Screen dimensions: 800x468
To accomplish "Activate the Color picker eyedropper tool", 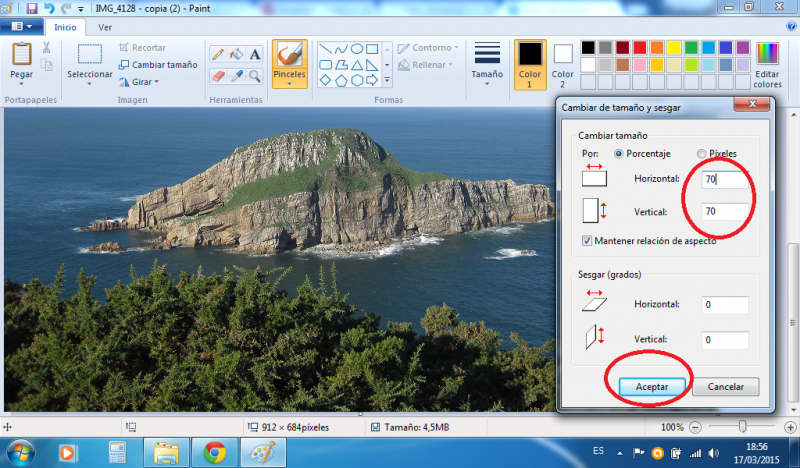I will (x=237, y=75).
